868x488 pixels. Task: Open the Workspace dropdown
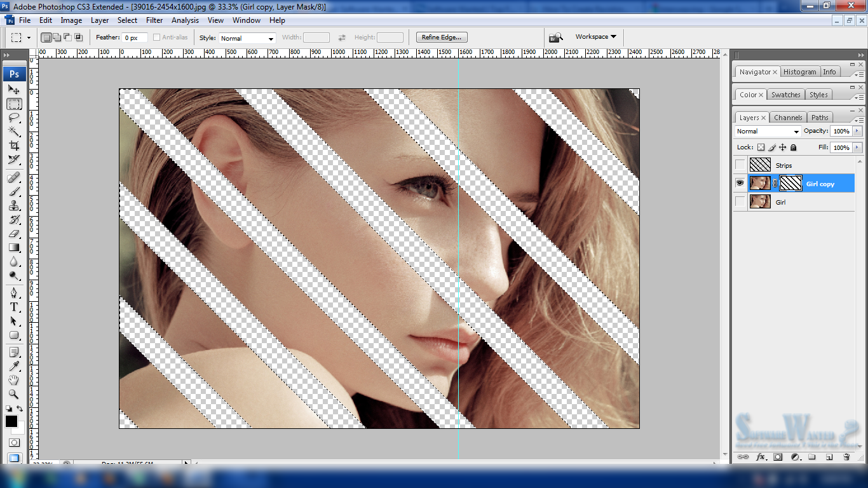click(595, 37)
